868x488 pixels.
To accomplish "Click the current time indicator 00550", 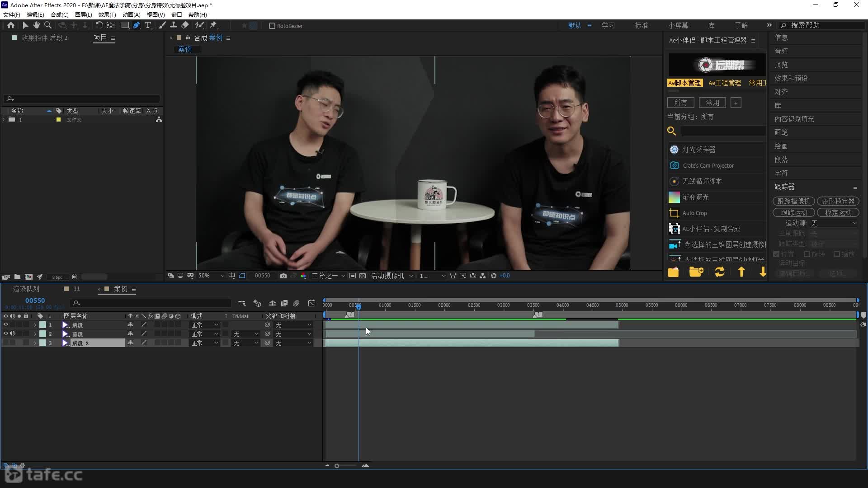I will [35, 300].
